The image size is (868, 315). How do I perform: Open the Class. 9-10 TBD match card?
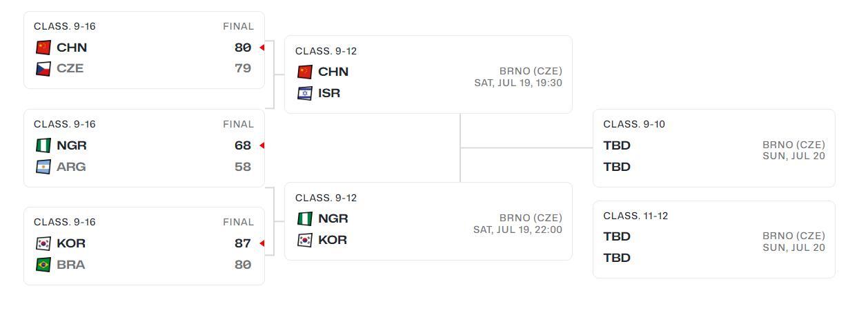pos(713,148)
